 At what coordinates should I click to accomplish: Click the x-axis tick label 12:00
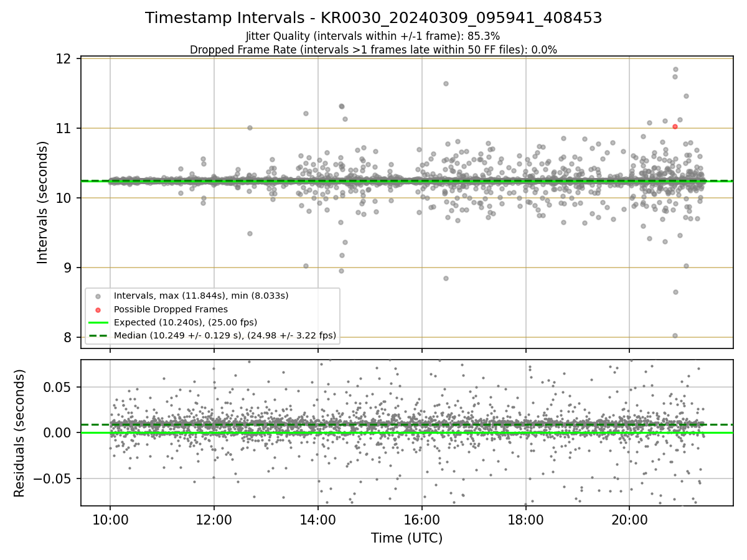click(214, 520)
